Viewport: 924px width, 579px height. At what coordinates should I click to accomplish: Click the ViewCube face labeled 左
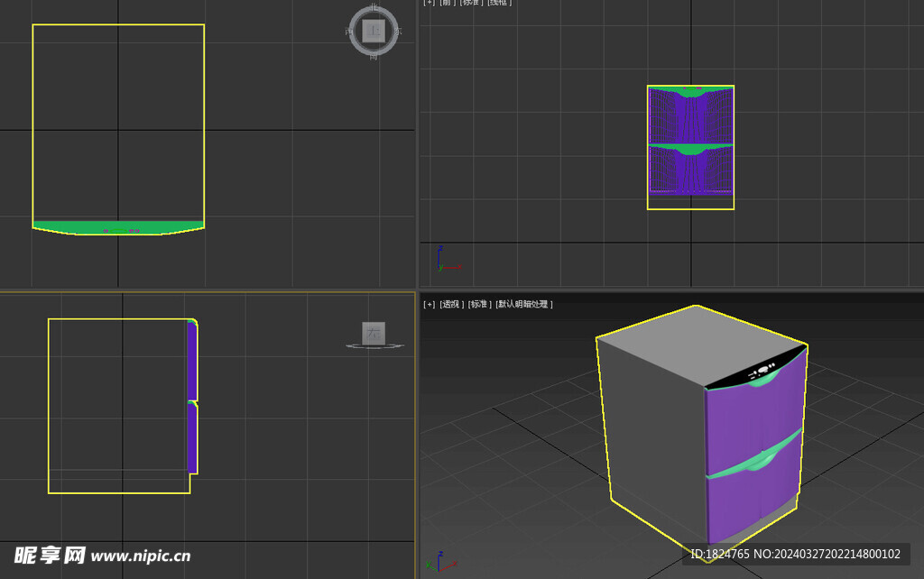[x=373, y=332]
